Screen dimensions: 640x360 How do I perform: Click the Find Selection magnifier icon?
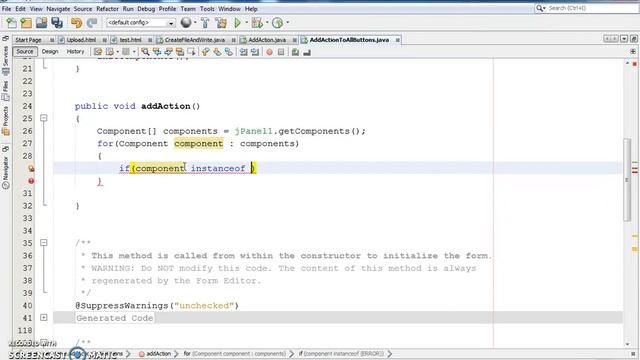pyautogui.click(x=145, y=52)
